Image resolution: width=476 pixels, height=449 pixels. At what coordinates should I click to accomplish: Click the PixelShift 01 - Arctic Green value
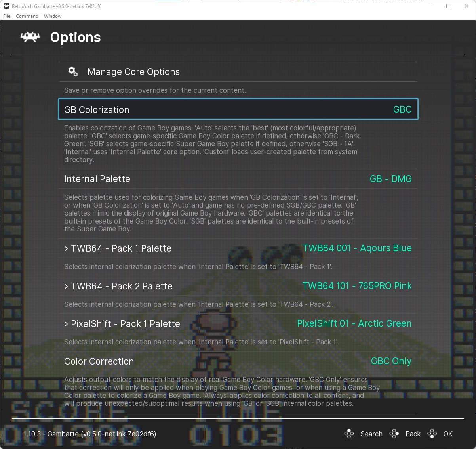pyautogui.click(x=354, y=323)
